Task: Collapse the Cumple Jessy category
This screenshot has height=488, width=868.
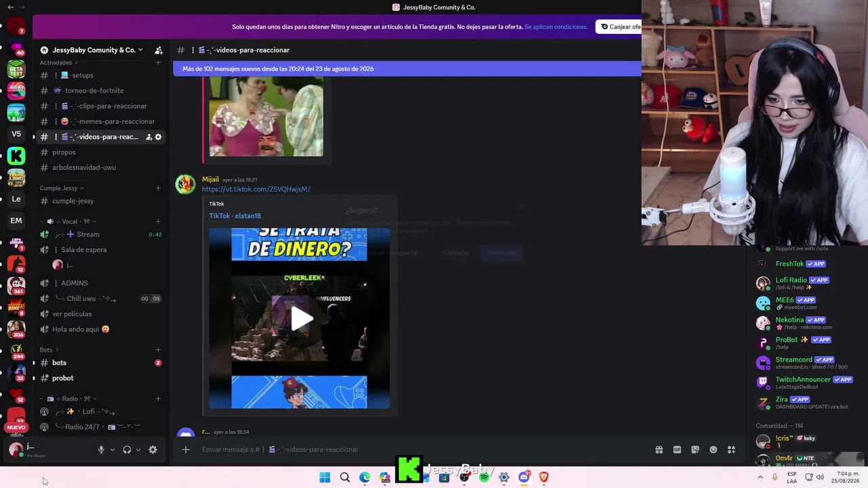Action: coord(62,188)
